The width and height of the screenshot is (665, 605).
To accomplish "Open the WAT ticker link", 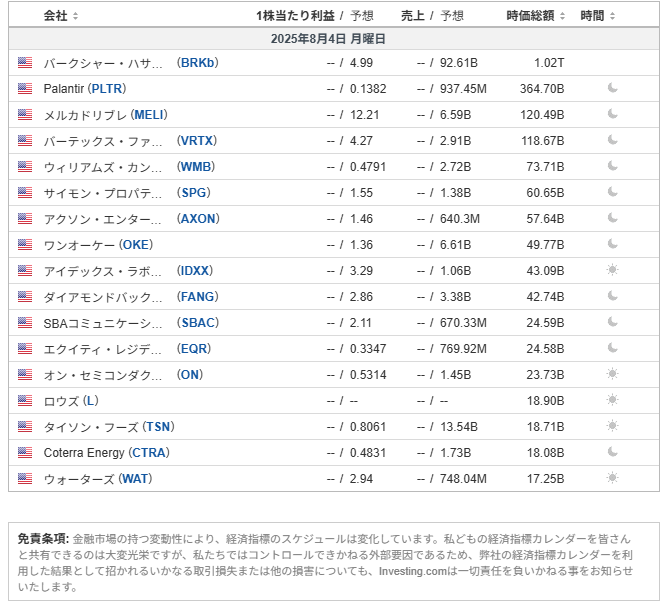I will coord(135,479).
